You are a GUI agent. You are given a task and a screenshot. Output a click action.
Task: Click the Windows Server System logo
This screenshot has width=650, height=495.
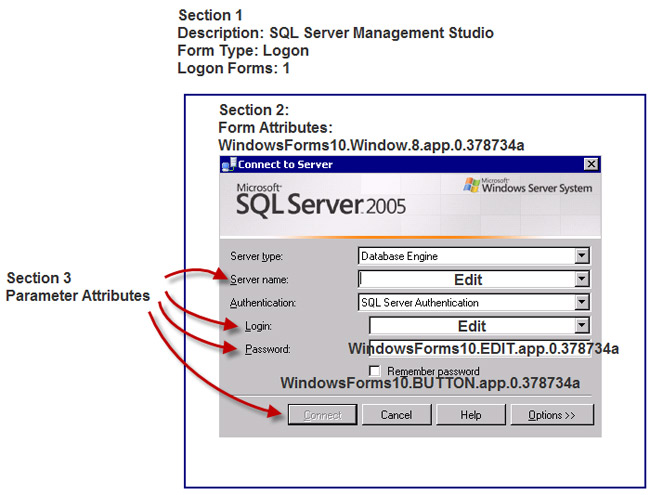(528, 186)
